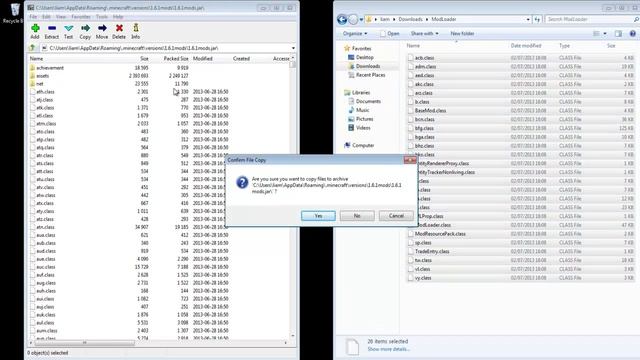Screen dimensions: 640x360
Task: Click the Extract toolbar icon
Action: (x=52, y=31)
